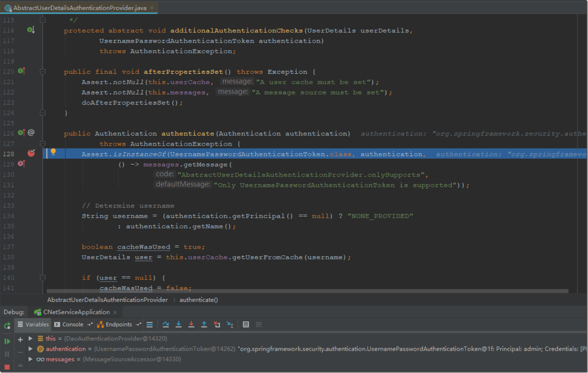This screenshot has height=373, width=588.
Task: Click watch glasses icon beside messages
Action: coord(40,359)
